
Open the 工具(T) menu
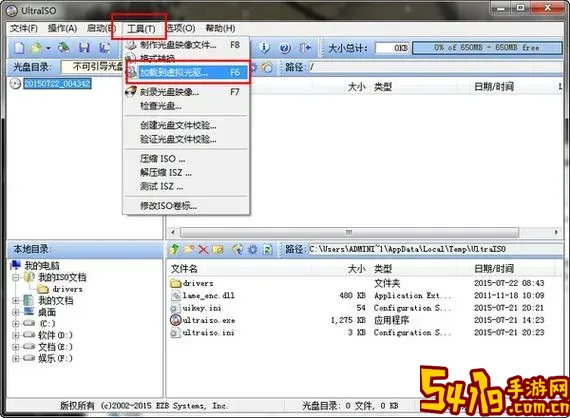(141, 29)
